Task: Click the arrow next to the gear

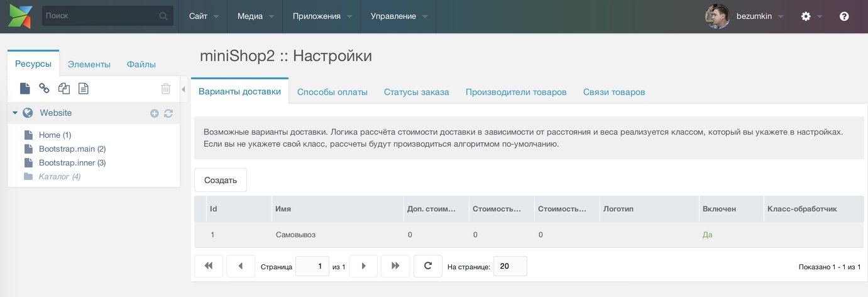Action: pos(820,17)
